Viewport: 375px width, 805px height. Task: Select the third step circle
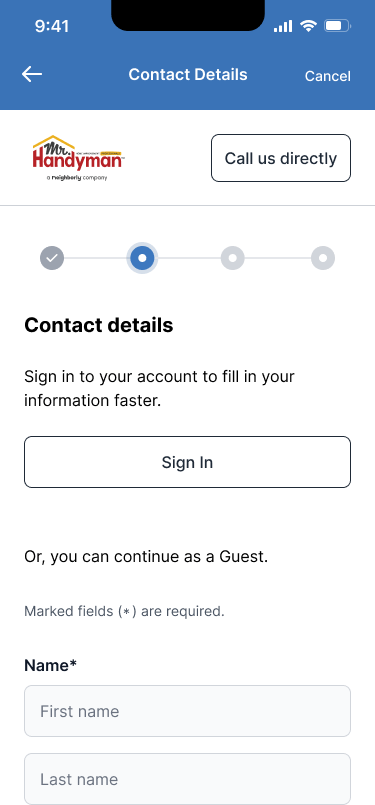coord(233,258)
